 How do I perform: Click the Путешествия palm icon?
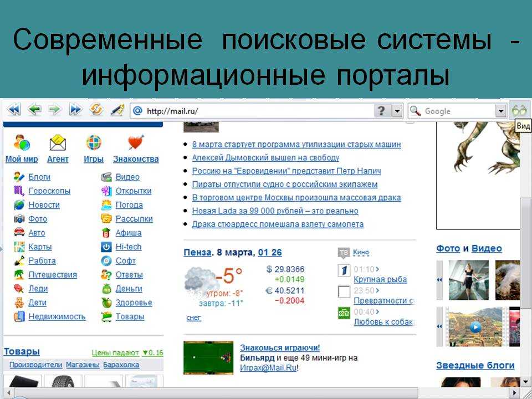[x=19, y=274]
